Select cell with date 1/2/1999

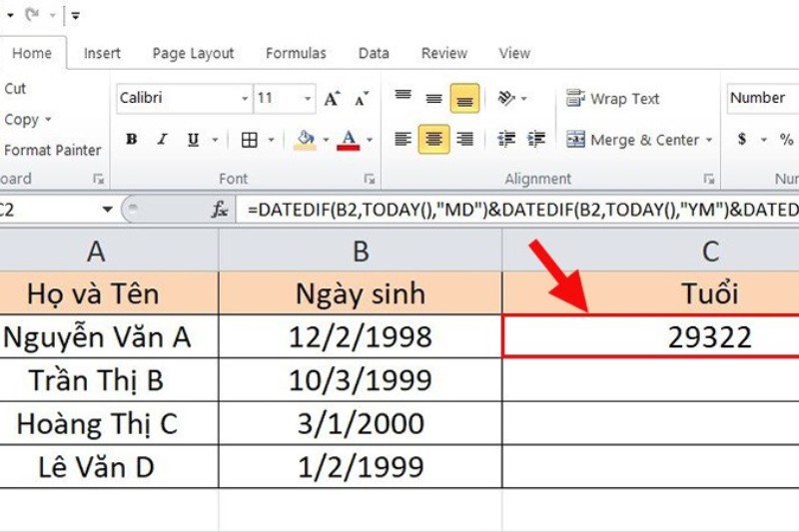[x=361, y=466]
